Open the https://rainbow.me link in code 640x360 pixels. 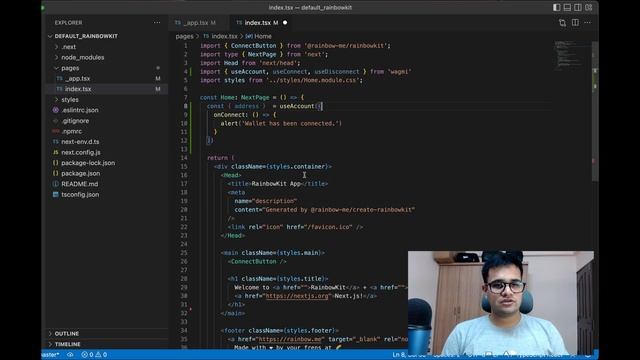click(291, 339)
